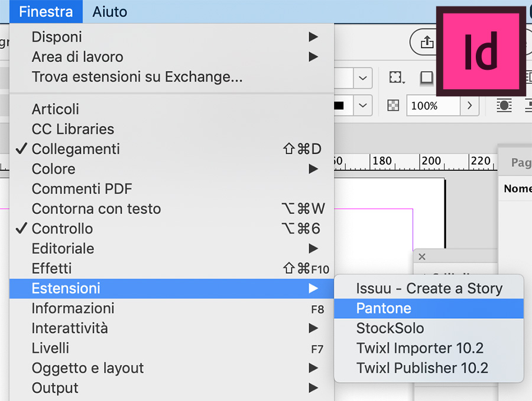Viewport: 532px width, 401px height.
Task: Launch Twixl Importer 10.2
Action: click(429, 348)
